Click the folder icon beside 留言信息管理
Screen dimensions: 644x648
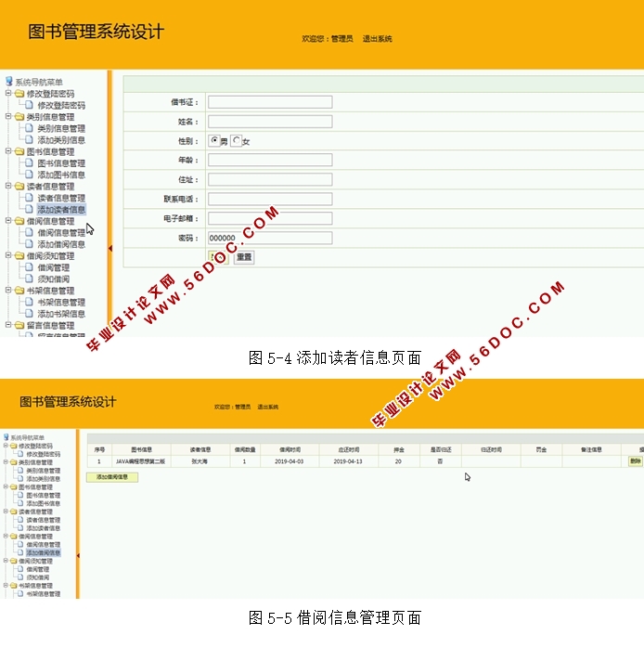coord(19,326)
